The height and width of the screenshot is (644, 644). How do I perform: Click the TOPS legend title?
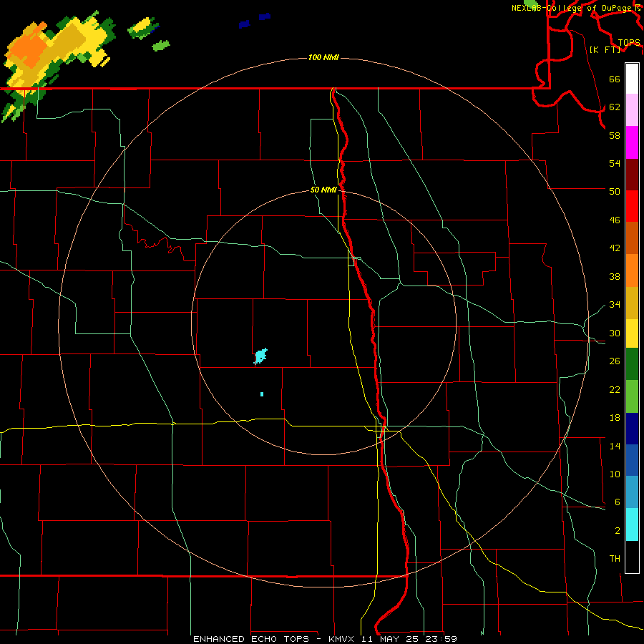coord(629,43)
